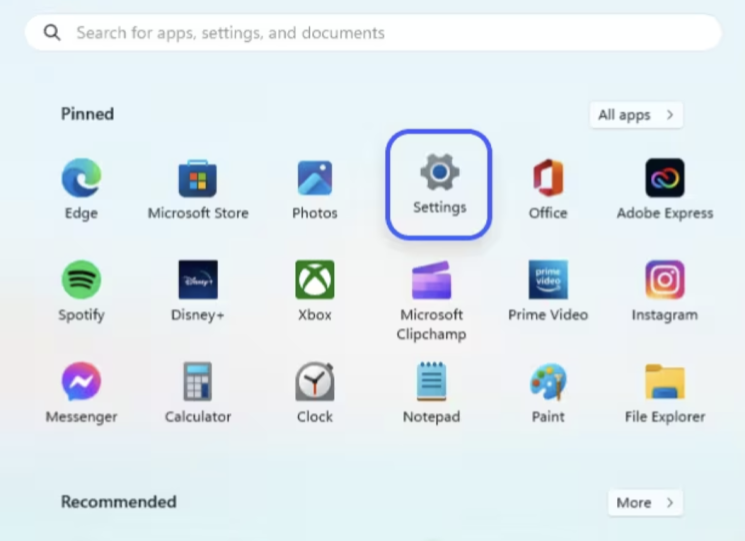The height and width of the screenshot is (541, 745).
Task: Click the magnifier search icon
Action: pos(52,33)
